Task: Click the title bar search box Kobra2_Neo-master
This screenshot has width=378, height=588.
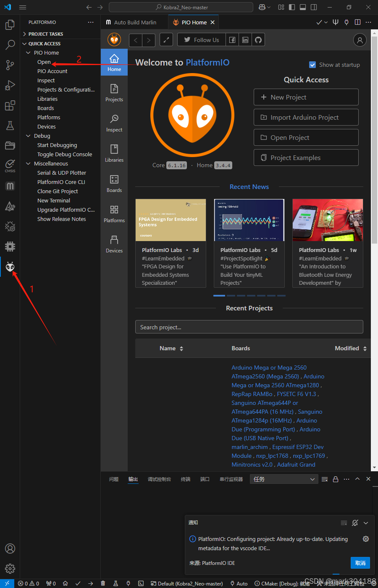Action: 181,7
